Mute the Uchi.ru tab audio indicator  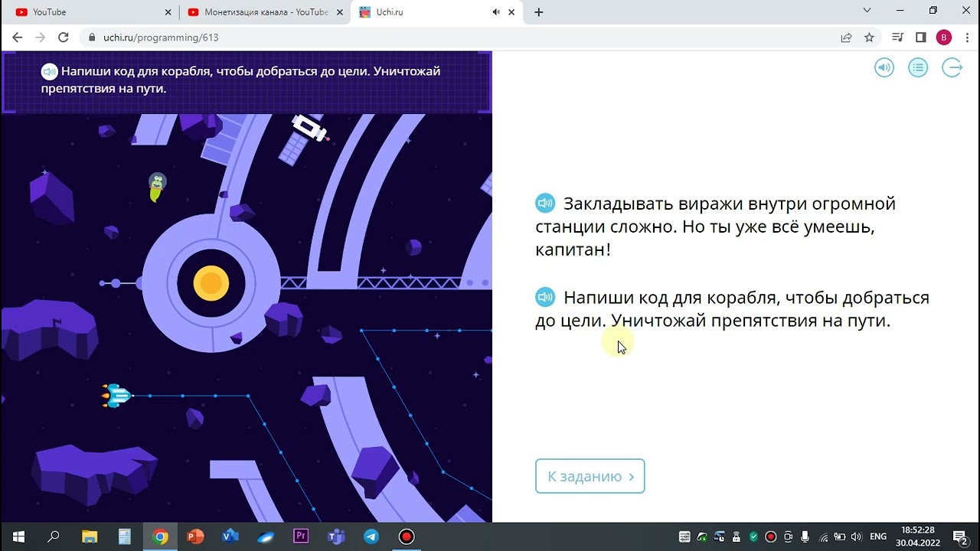[x=495, y=12]
